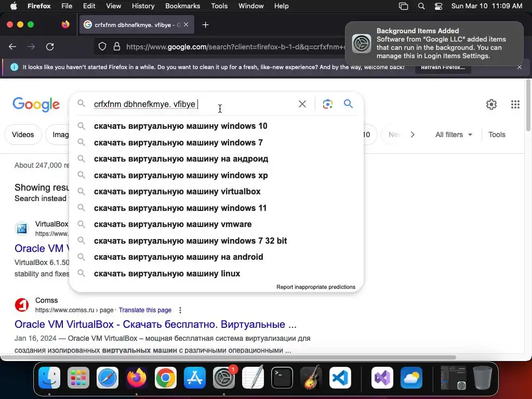
Task: Click the horizontal page scrollbar
Action: (229, 357)
